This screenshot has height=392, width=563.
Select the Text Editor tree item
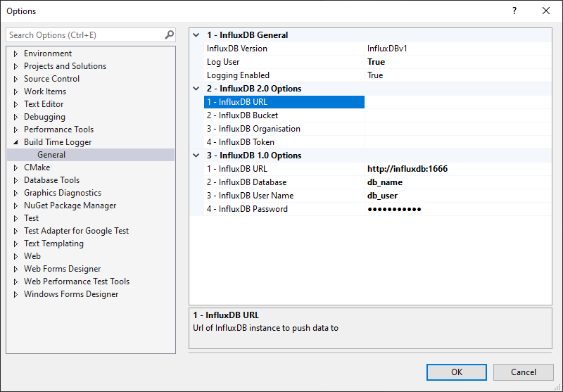[x=44, y=104]
